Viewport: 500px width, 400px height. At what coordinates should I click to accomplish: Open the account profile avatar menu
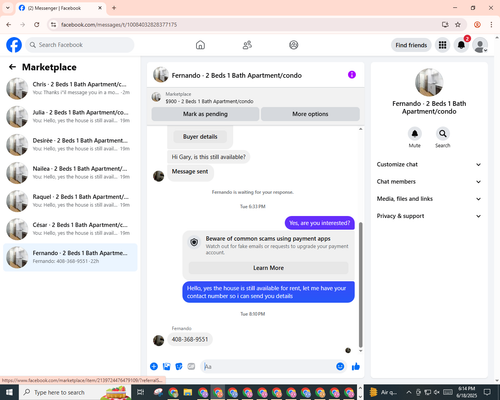pyautogui.click(x=480, y=45)
